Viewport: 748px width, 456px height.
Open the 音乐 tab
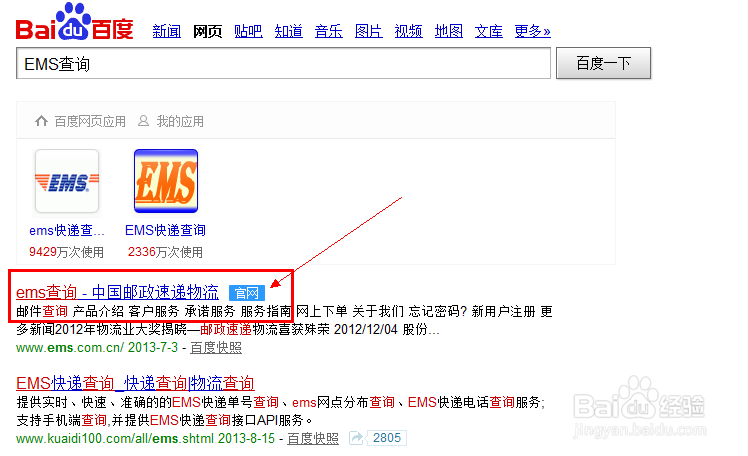pos(329,31)
